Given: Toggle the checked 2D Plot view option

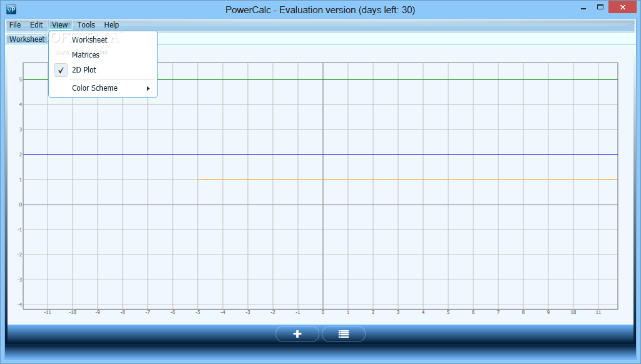Looking at the screenshot, I should [x=103, y=70].
